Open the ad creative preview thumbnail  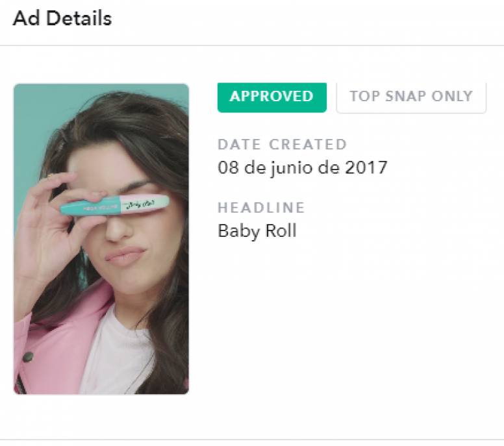[101, 238]
